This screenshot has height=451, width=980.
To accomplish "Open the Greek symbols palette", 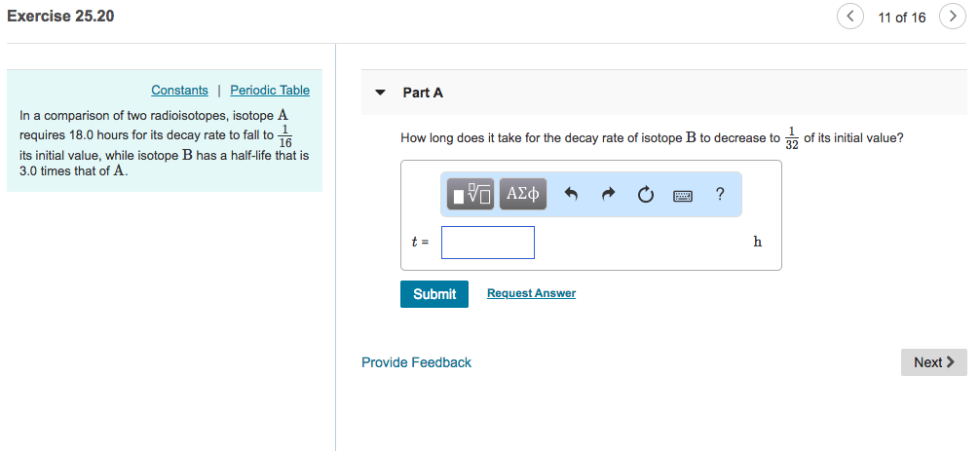I will click(523, 195).
